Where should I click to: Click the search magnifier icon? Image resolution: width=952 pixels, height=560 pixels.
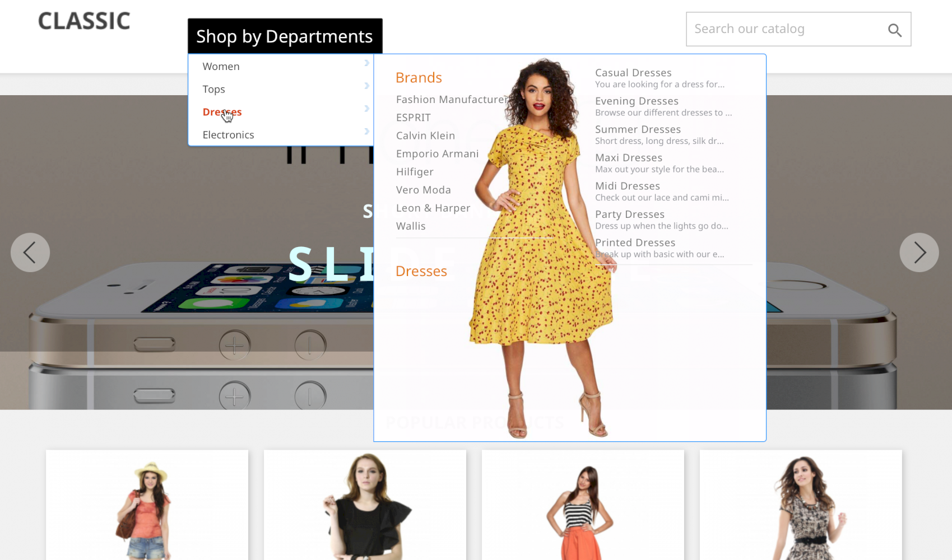click(894, 30)
